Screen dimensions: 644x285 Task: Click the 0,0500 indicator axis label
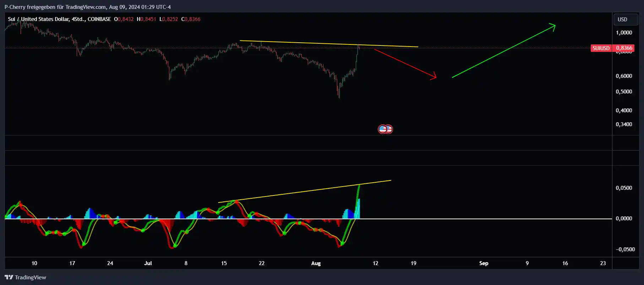click(624, 188)
